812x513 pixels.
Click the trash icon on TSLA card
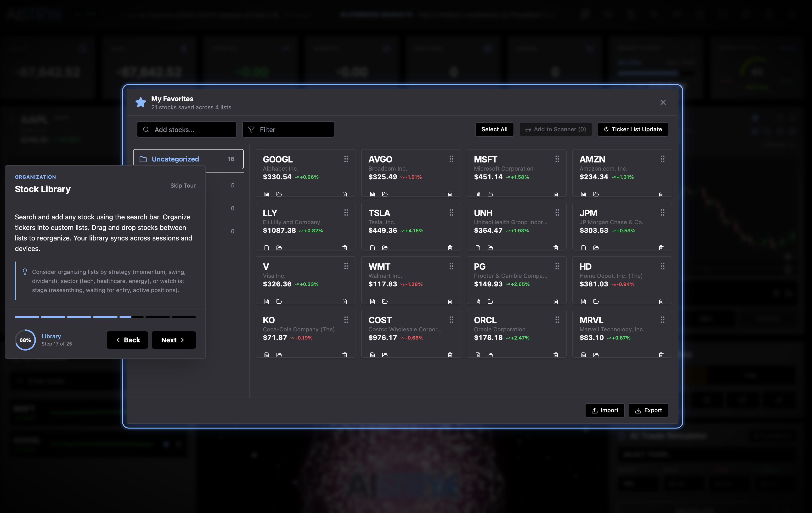tap(450, 247)
